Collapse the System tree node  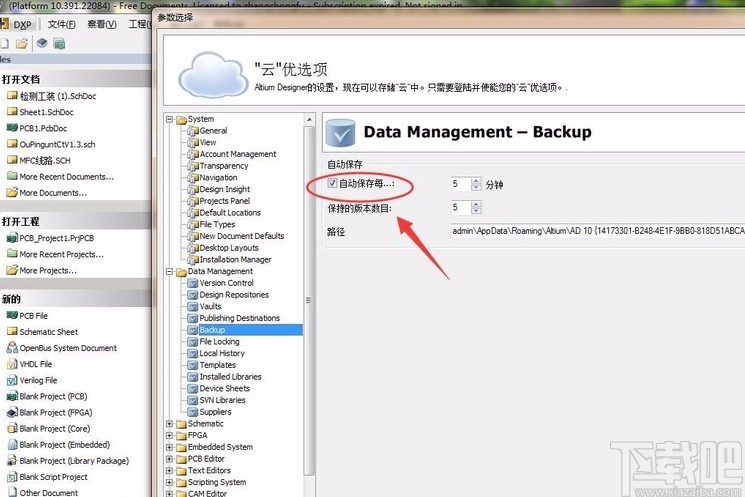169,119
